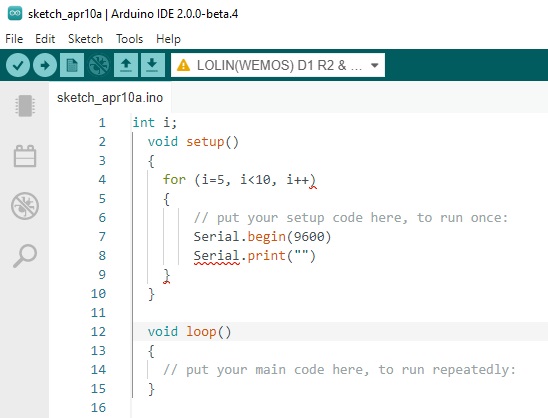This screenshot has width=548, height=418.
Task: Open the Library Manager sidebar icon
Action: [x=25, y=156]
